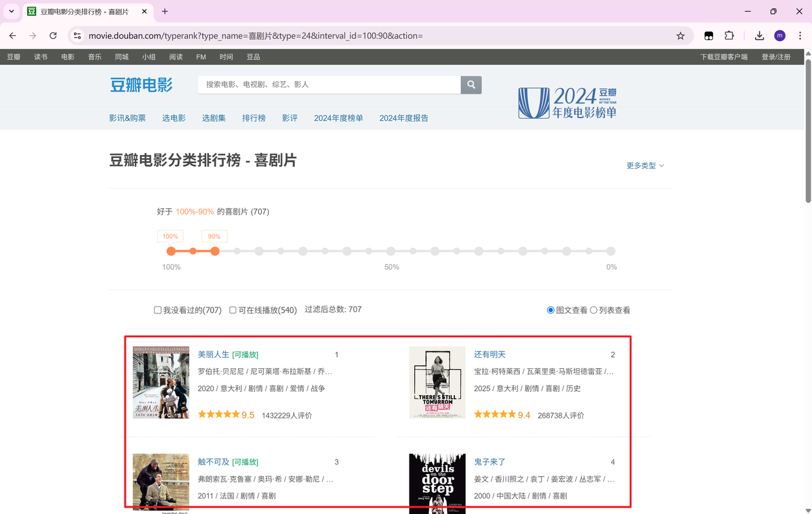Screen dimensions: 812x514
Task: Reload the Douban page
Action: point(53,36)
